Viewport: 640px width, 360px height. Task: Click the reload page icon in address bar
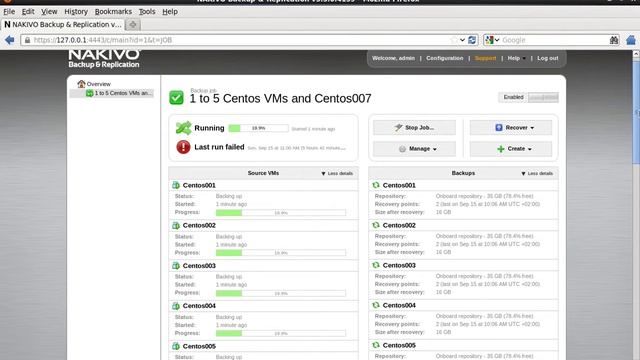click(x=472, y=40)
